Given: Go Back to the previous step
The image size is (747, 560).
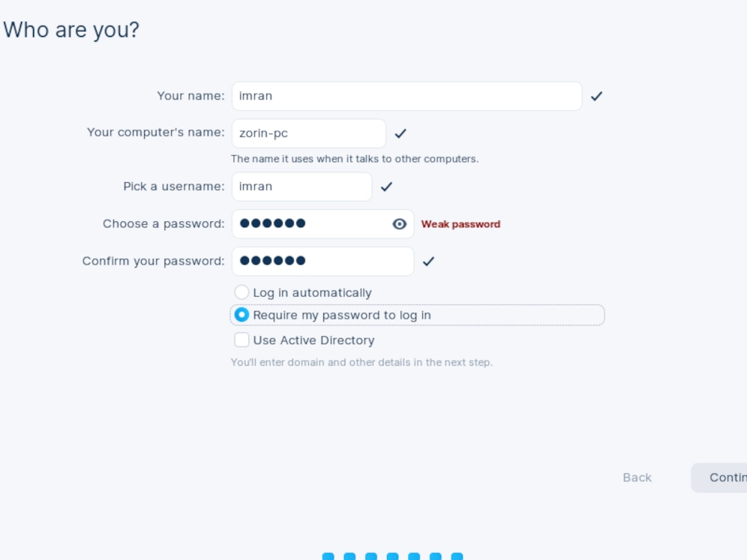Looking at the screenshot, I should (x=637, y=478).
